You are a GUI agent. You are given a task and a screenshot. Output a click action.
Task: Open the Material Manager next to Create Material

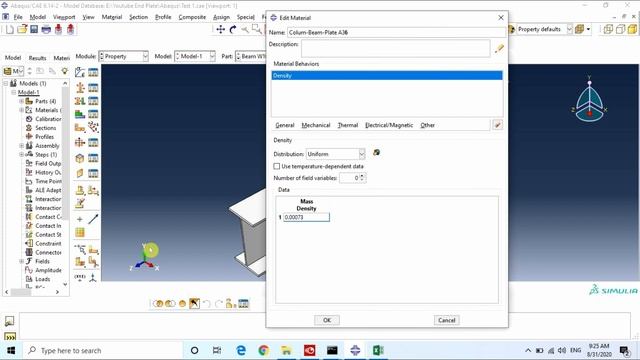tap(93, 73)
